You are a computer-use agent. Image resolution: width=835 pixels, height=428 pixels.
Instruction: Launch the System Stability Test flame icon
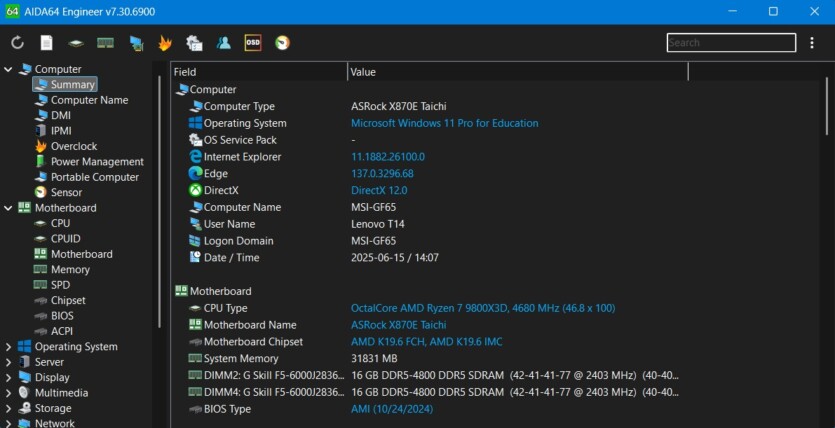165,43
